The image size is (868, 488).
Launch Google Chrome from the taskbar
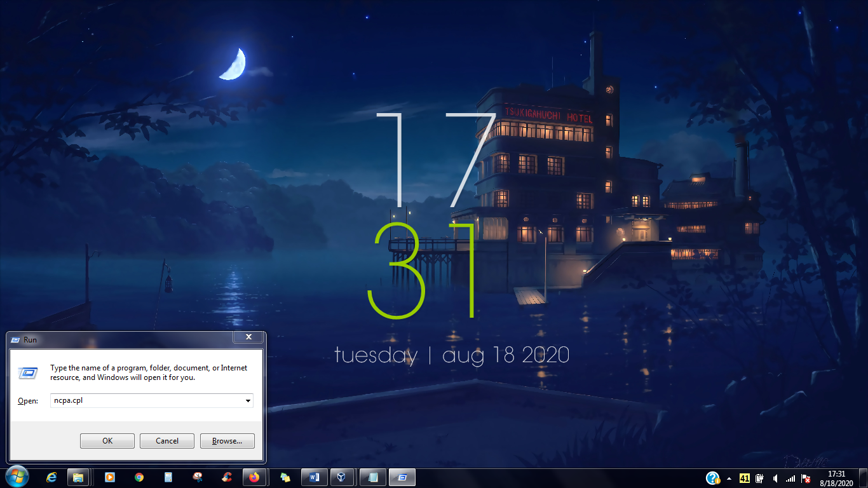tap(139, 477)
